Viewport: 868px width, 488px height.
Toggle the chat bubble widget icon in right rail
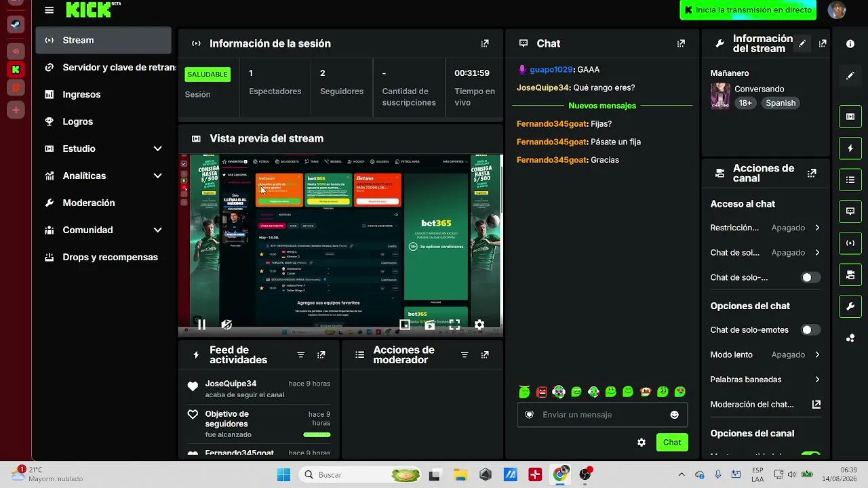point(850,211)
